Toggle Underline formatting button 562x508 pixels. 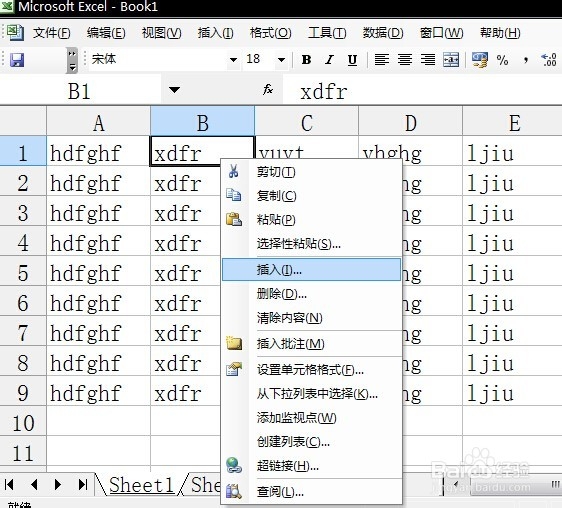point(352,60)
